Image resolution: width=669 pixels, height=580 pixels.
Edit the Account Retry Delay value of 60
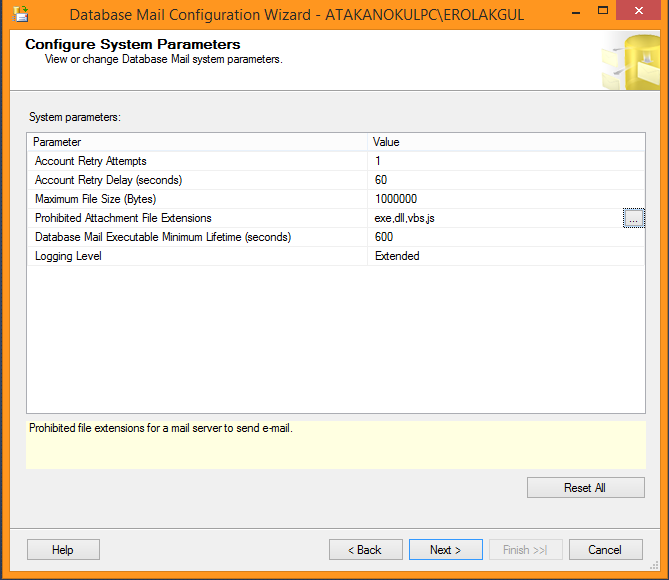pos(506,180)
